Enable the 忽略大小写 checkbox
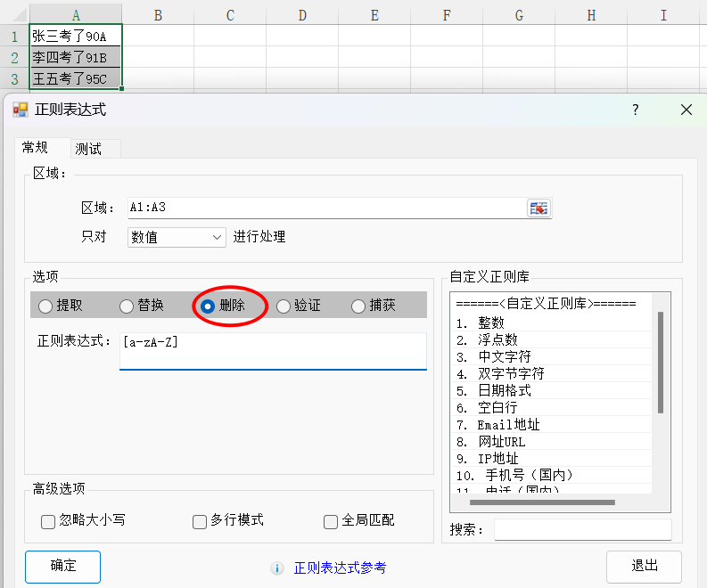 tap(48, 521)
